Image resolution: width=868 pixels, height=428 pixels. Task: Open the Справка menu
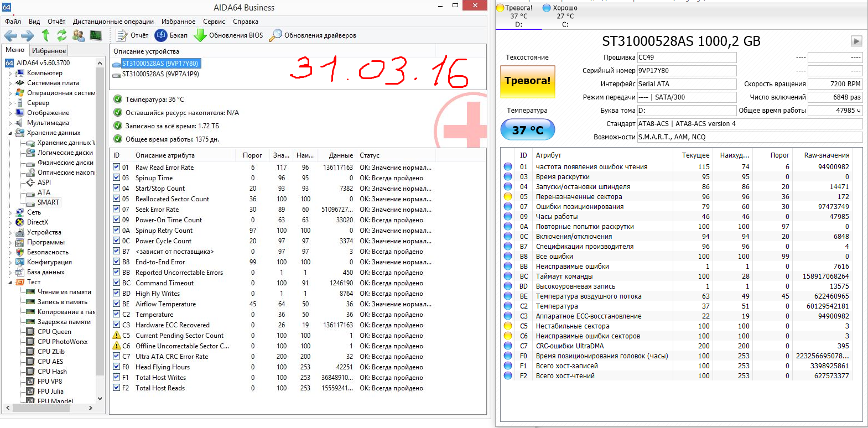(x=246, y=22)
